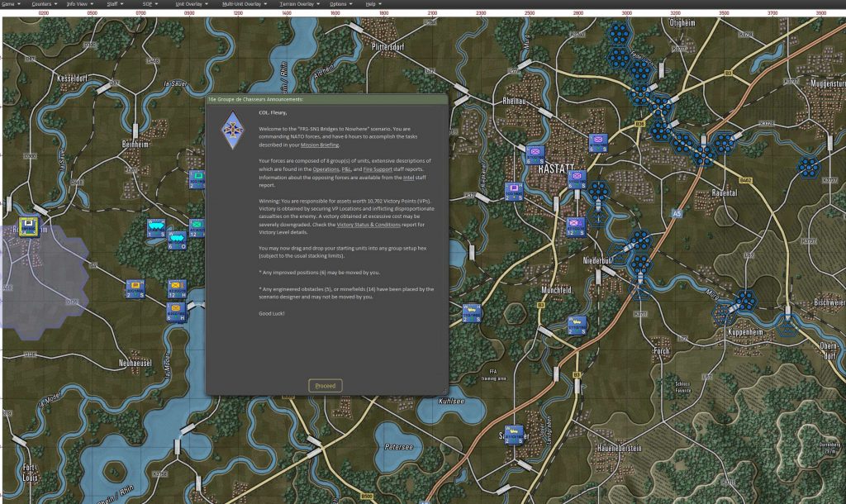Viewport: 846px width, 504px height.
Task: Open the Counters menu
Action: 42,4
